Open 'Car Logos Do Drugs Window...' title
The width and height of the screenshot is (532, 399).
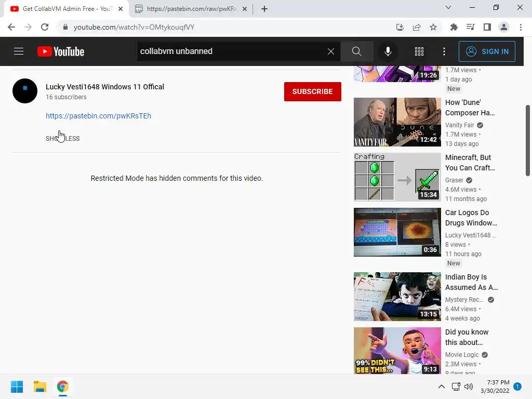pos(471,218)
